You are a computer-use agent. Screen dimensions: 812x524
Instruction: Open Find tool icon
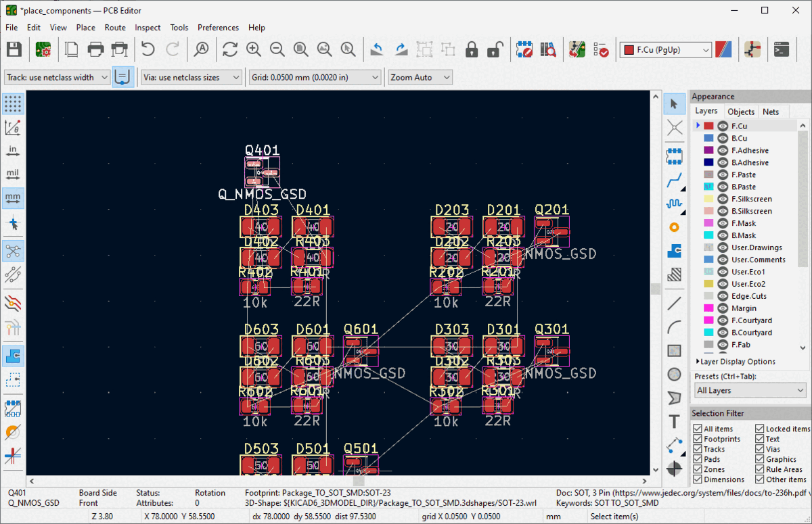pyautogui.click(x=201, y=49)
